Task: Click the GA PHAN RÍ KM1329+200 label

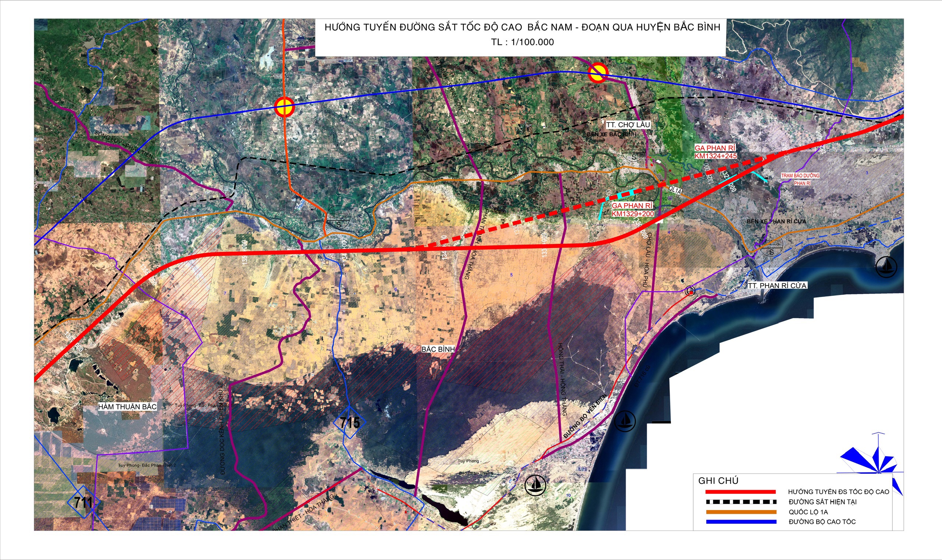Action: tap(633, 209)
